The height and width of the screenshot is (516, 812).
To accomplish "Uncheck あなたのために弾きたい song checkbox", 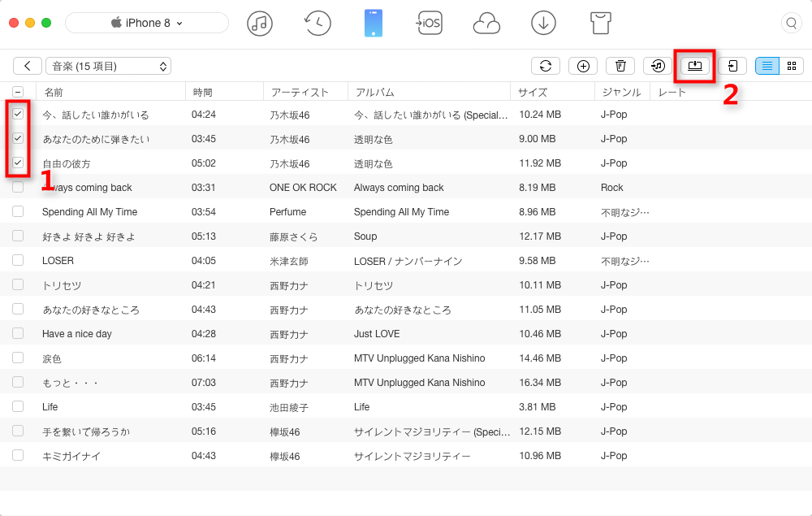I will pos(18,138).
